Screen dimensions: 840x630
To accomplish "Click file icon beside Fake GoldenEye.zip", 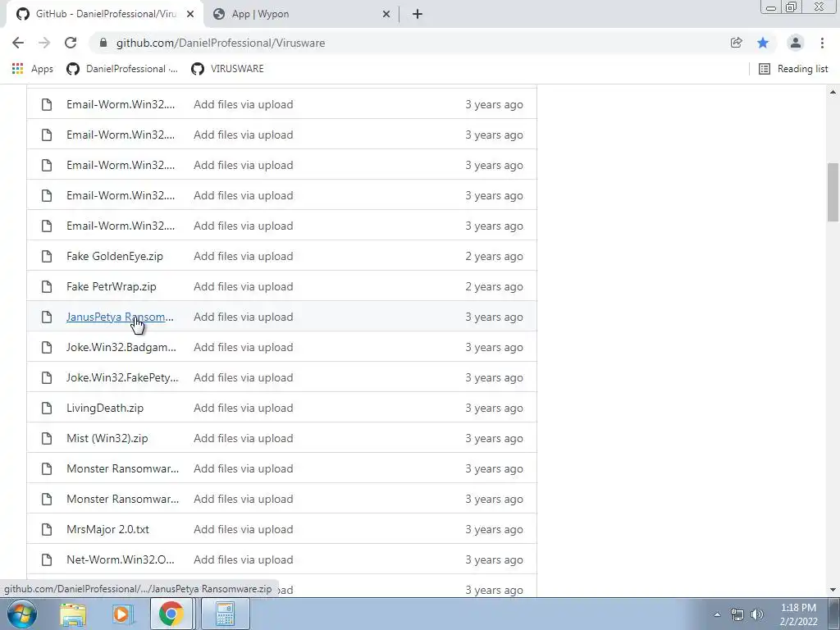I will pos(47,256).
